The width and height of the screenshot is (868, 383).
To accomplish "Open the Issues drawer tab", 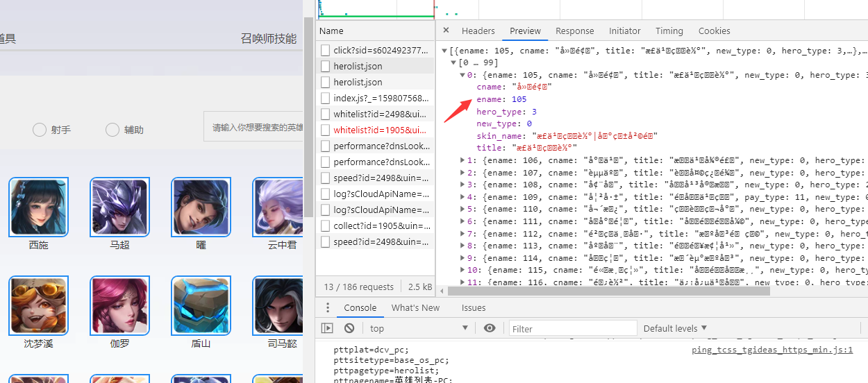I will (x=474, y=307).
